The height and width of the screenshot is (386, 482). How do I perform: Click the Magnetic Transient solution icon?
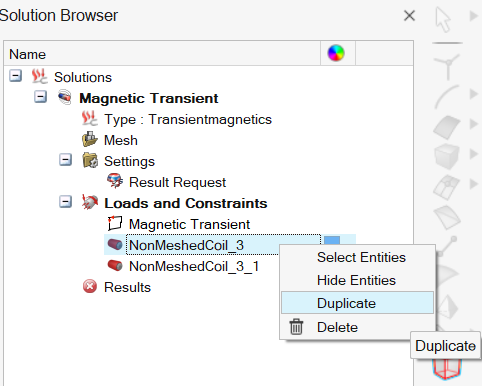(x=64, y=97)
